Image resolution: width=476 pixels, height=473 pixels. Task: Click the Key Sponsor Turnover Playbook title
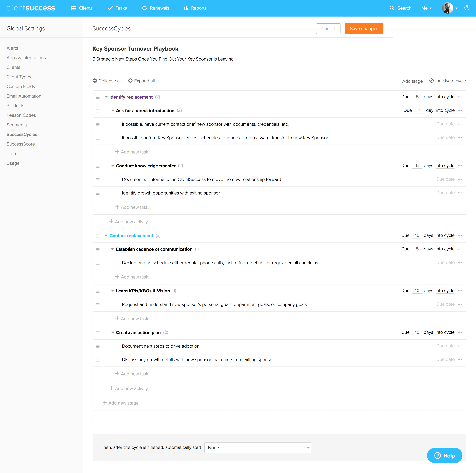(135, 49)
